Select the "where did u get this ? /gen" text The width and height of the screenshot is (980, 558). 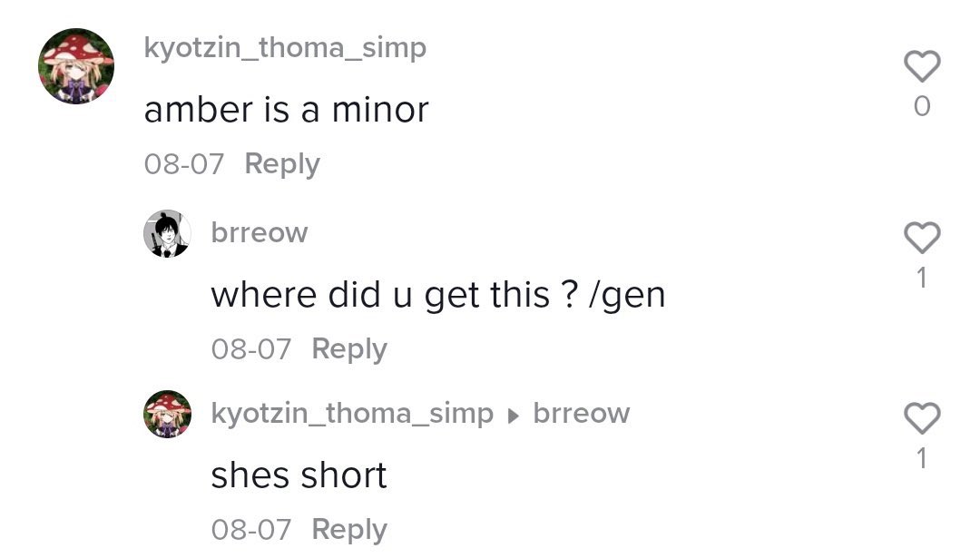pos(438,295)
